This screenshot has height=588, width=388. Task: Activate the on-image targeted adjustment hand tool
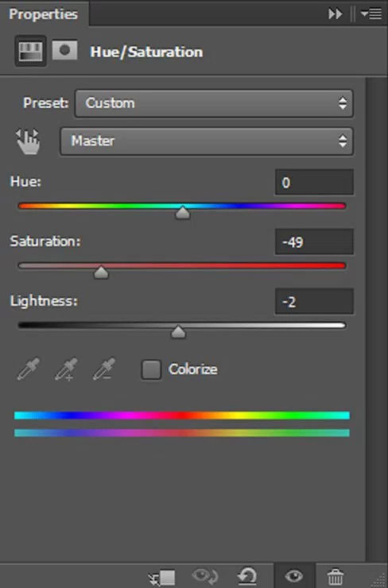[x=28, y=141]
